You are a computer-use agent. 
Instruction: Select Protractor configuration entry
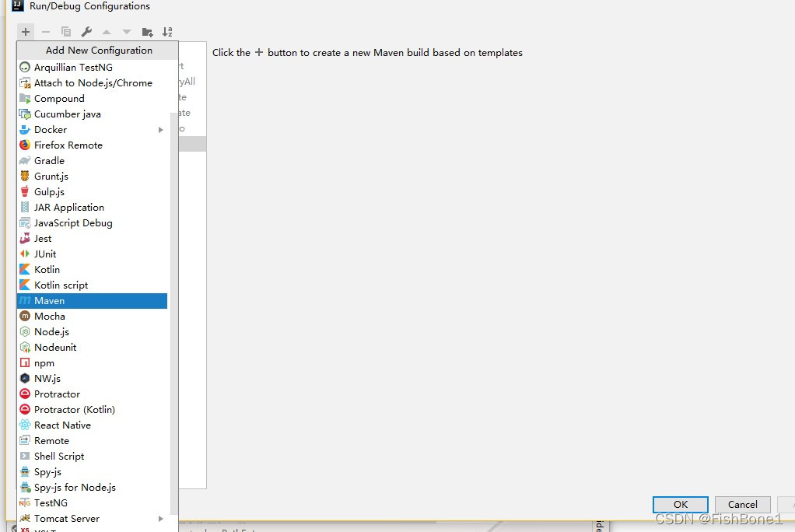(x=93, y=394)
